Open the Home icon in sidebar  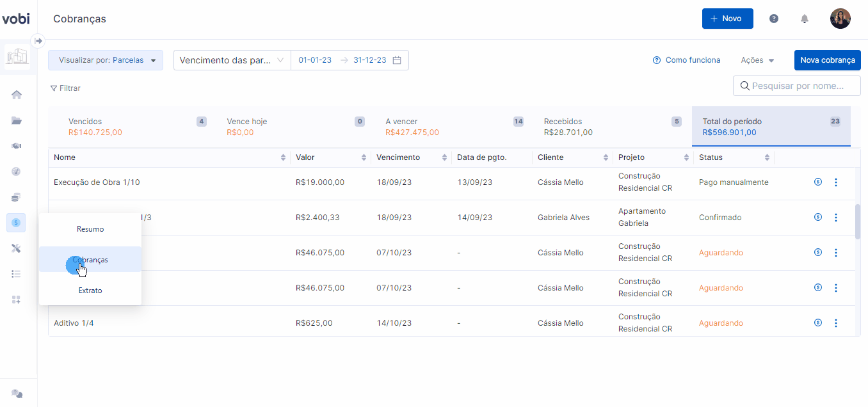tap(17, 95)
